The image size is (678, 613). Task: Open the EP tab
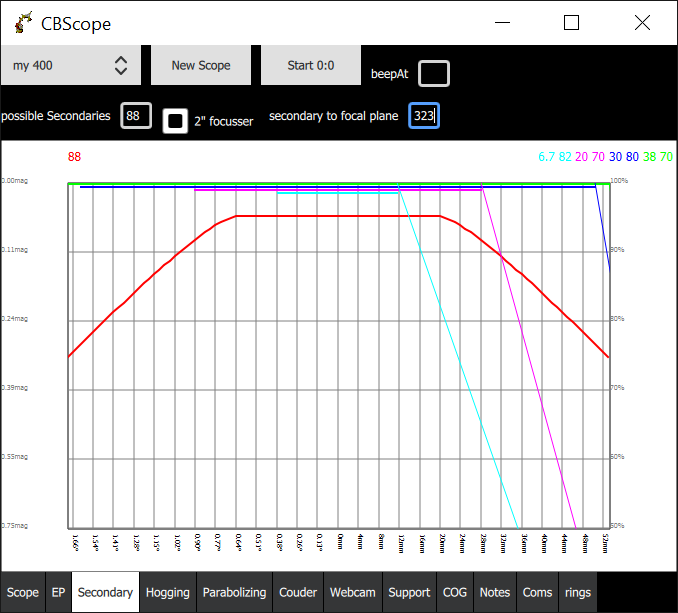(x=58, y=592)
